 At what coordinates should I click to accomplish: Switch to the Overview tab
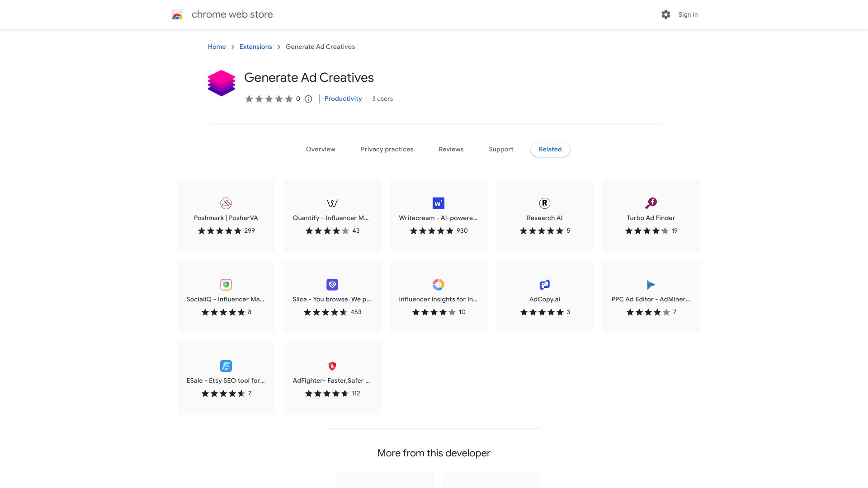(321, 149)
